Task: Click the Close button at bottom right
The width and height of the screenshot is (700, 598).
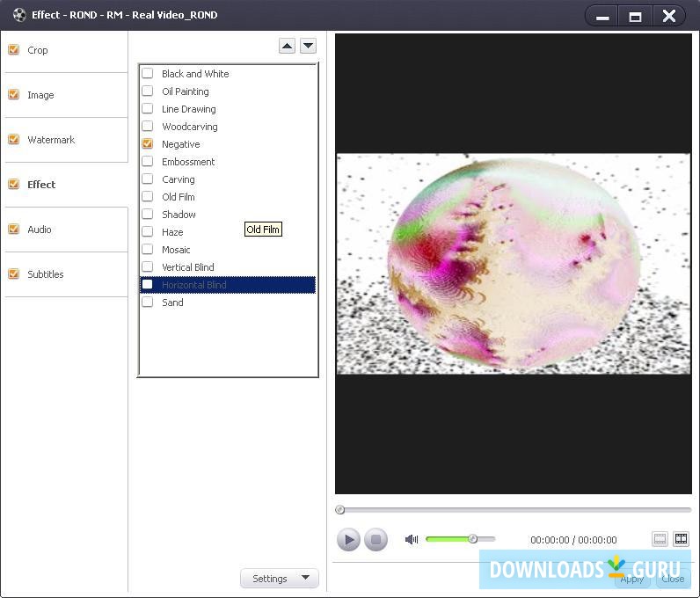Action: click(x=673, y=579)
